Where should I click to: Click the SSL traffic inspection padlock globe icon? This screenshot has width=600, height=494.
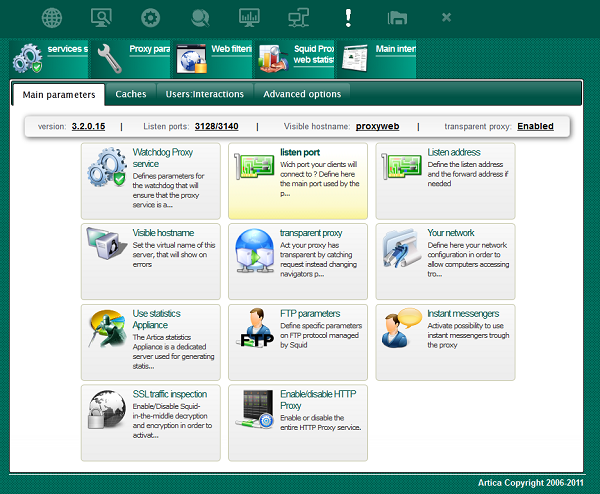[x=107, y=409]
